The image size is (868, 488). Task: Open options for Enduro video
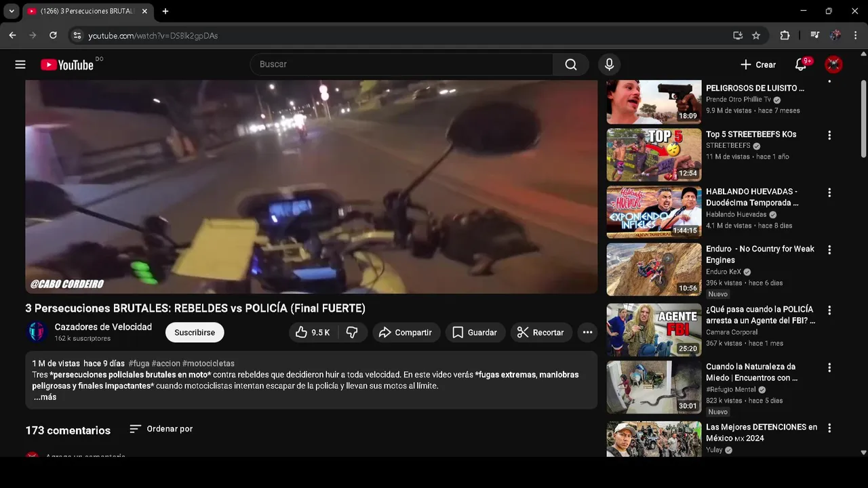[829, 249]
